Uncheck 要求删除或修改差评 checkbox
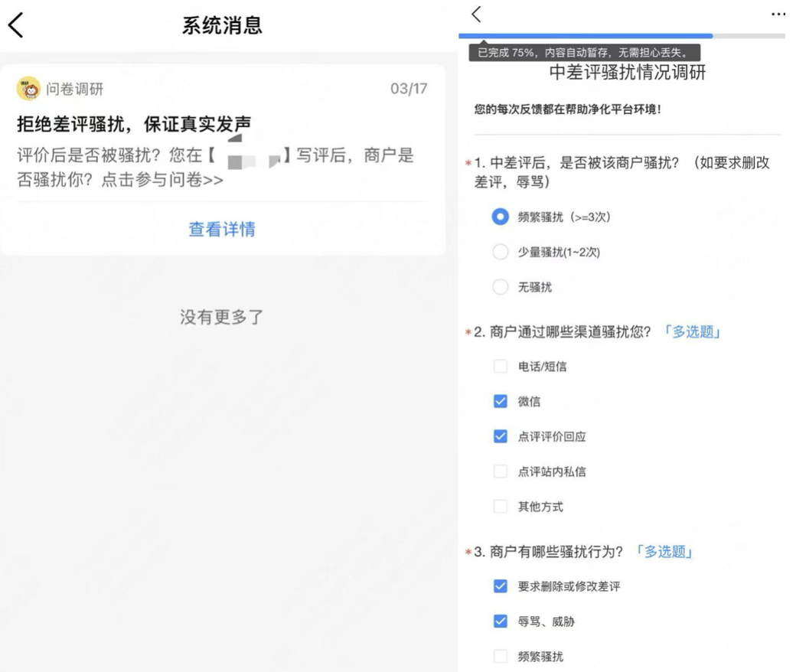The width and height of the screenshot is (796, 672). coord(500,586)
